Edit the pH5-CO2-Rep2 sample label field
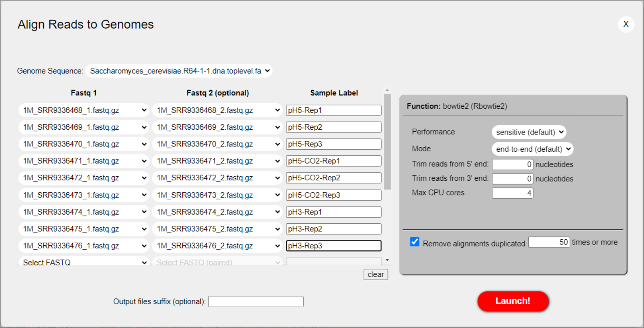Viewport: 644px width, 328px height. pos(334,178)
